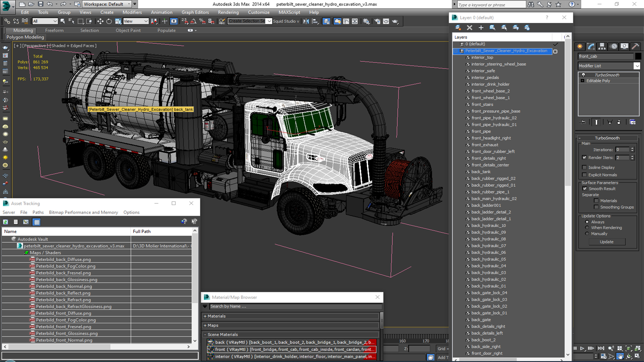Screen dimensions: 644x362
Task: Select the back_tank object in layer list
Action: click(x=481, y=172)
